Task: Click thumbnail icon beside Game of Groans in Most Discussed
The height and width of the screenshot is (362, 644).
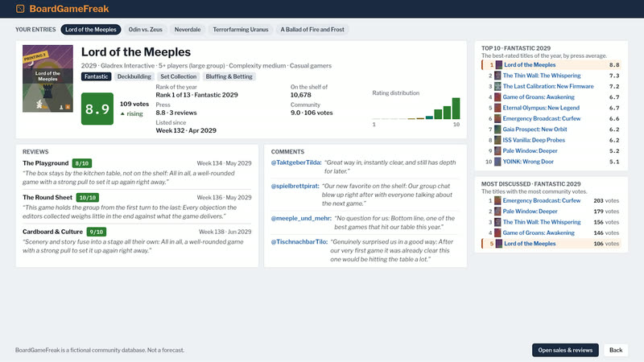Action: point(497,232)
